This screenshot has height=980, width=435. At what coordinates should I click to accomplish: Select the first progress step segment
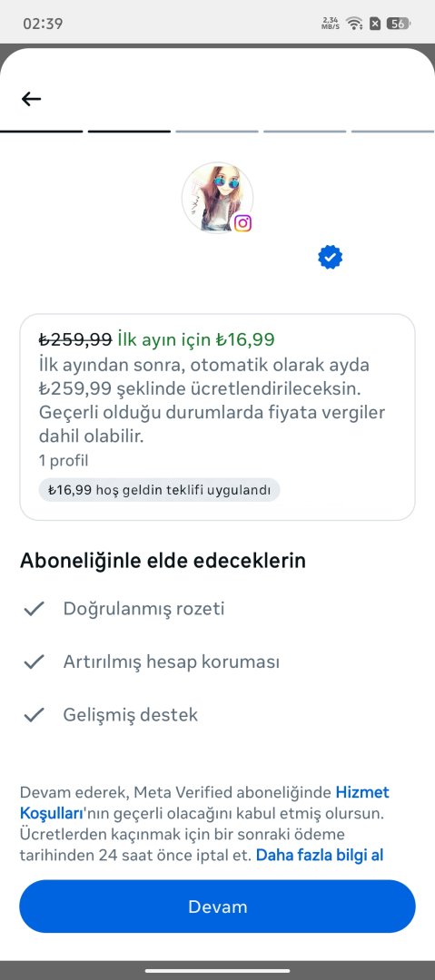point(41,132)
